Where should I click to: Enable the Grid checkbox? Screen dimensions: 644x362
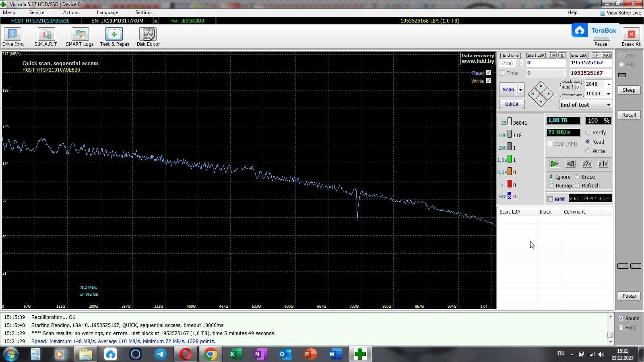pos(550,199)
